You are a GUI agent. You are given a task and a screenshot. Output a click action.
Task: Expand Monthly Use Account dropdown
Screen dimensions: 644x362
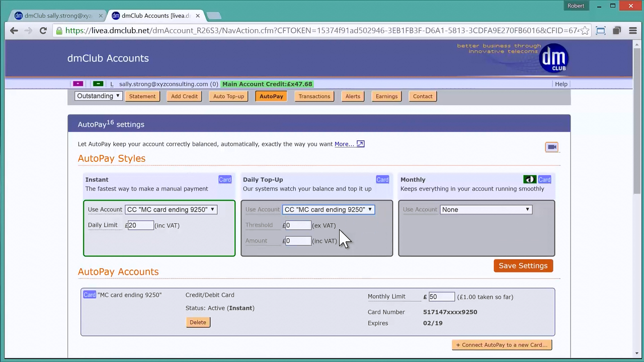pos(486,210)
